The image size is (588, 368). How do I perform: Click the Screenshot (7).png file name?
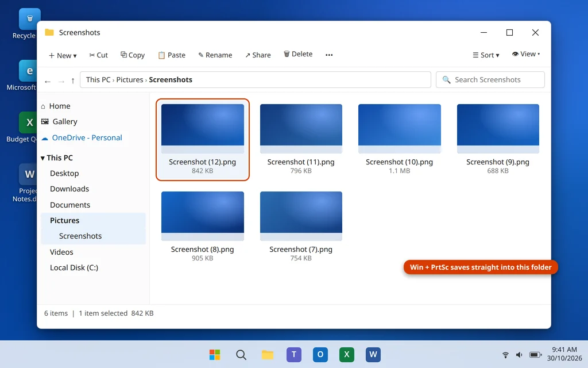301,250
